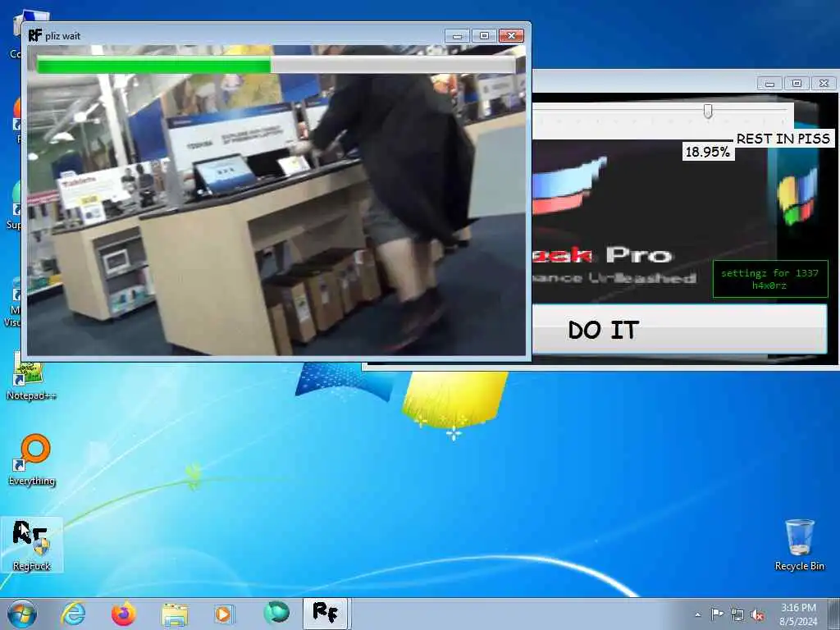840x630 pixels.
Task: Open Windows Media Player from the taskbar
Action: click(x=225, y=614)
